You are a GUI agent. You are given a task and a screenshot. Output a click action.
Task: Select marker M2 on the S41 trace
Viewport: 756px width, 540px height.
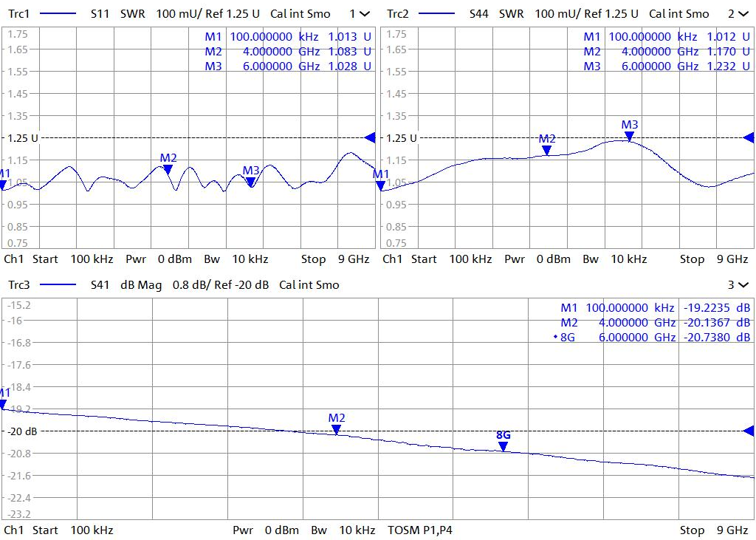pyautogui.click(x=336, y=429)
